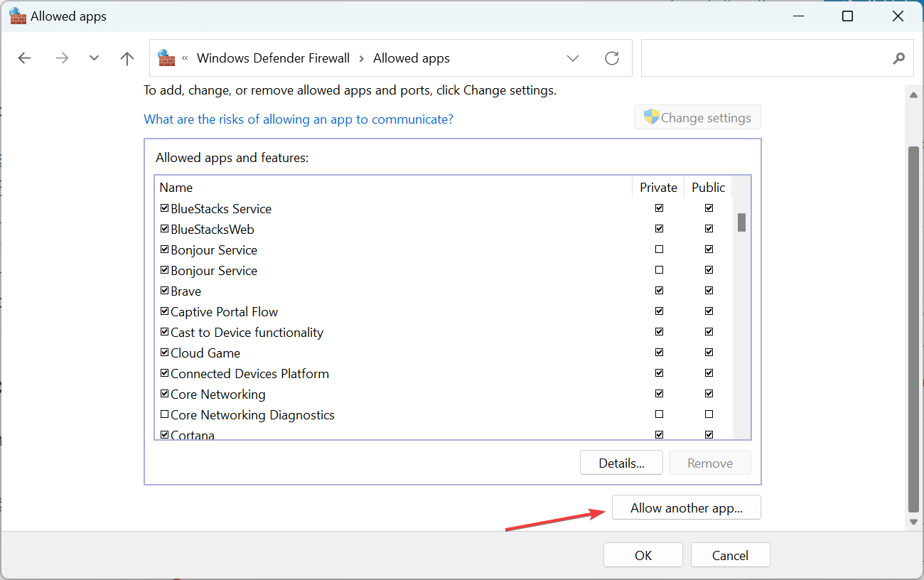Toggle Brave Private checkbox
Viewport: 924px width, 580px height.
click(659, 291)
